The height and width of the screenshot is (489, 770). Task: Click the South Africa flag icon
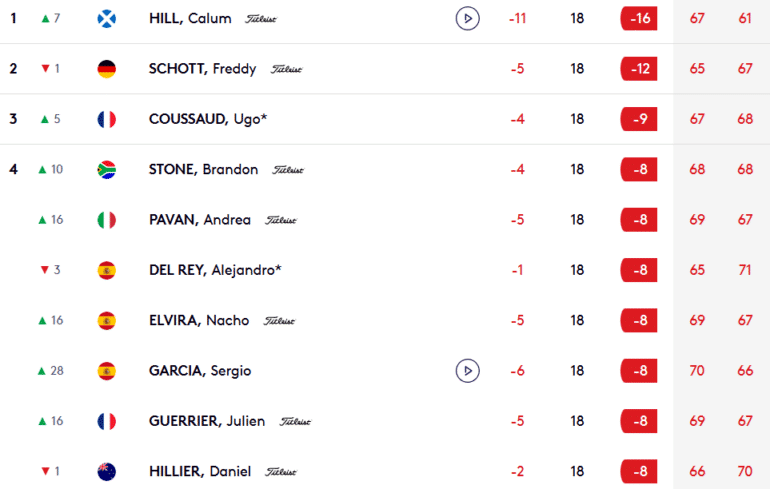pos(107,169)
